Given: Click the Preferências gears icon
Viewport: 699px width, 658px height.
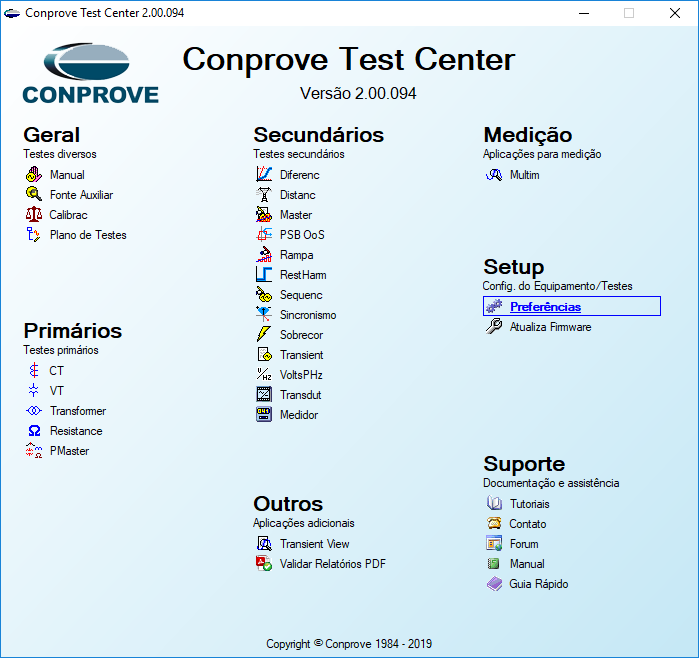Looking at the screenshot, I should [x=494, y=306].
